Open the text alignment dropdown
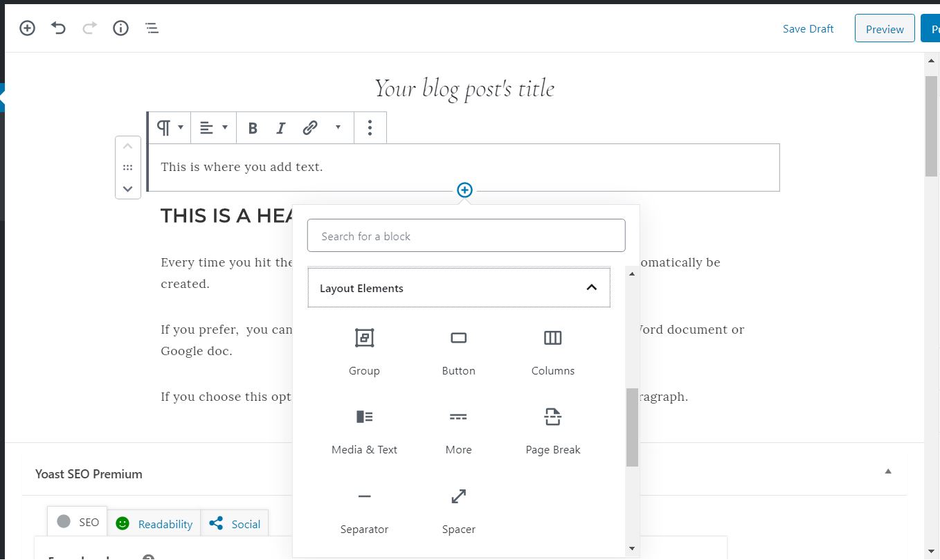The width and height of the screenshot is (940, 560). 213,128
